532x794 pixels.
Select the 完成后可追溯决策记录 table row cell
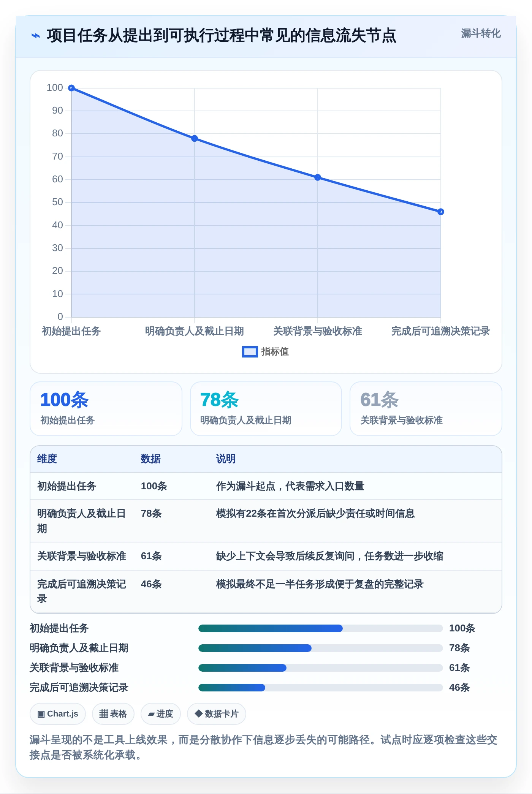click(x=81, y=591)
